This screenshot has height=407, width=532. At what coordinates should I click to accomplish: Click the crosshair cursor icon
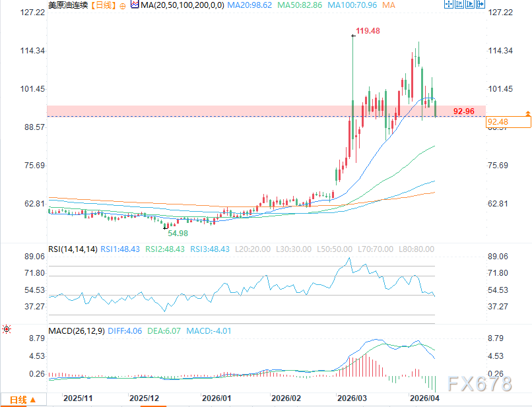coord(449,4)
